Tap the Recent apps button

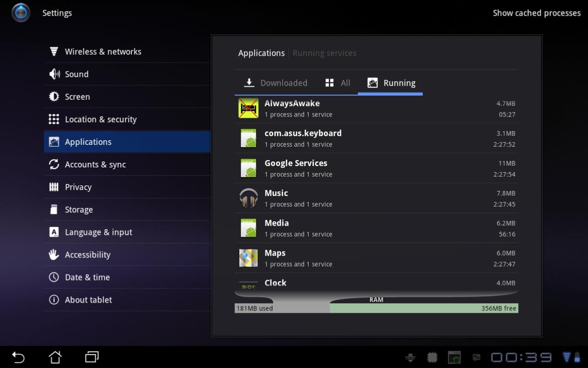[x=92, y=357]
